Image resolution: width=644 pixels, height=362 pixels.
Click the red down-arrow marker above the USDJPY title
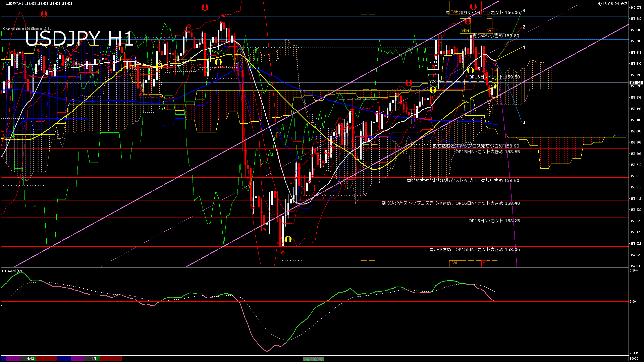[44, 14]
